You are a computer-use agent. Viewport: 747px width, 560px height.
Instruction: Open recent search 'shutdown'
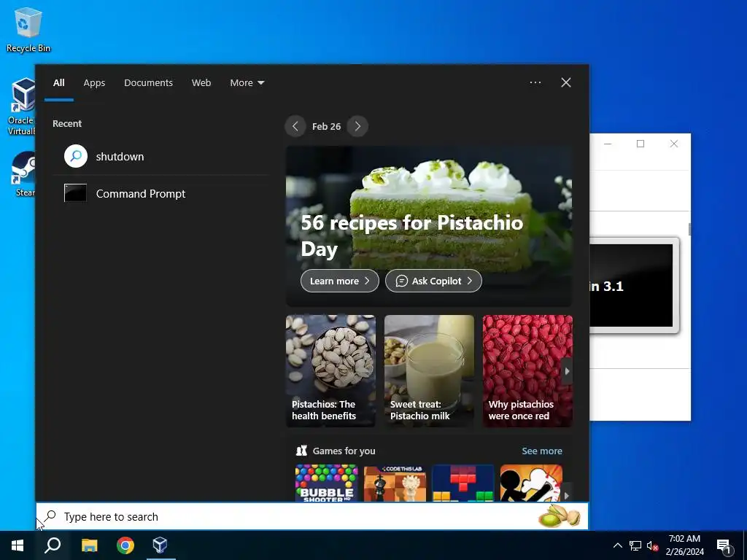coord(161,156)
